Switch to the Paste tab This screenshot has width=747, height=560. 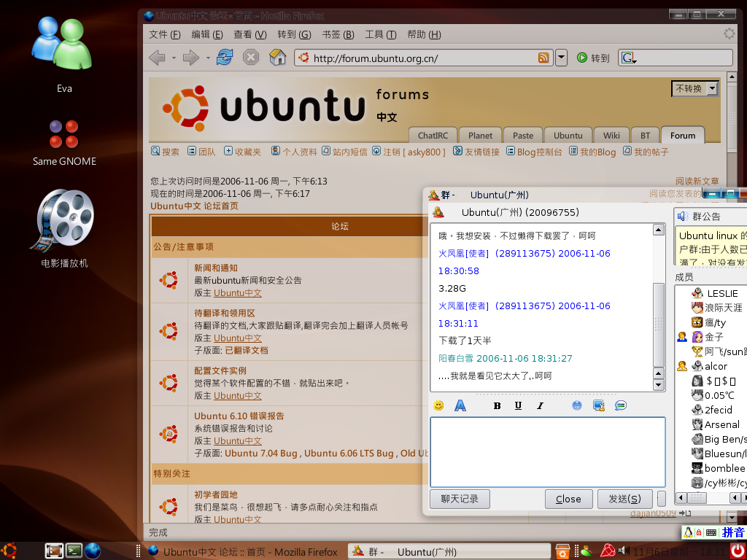522,135
